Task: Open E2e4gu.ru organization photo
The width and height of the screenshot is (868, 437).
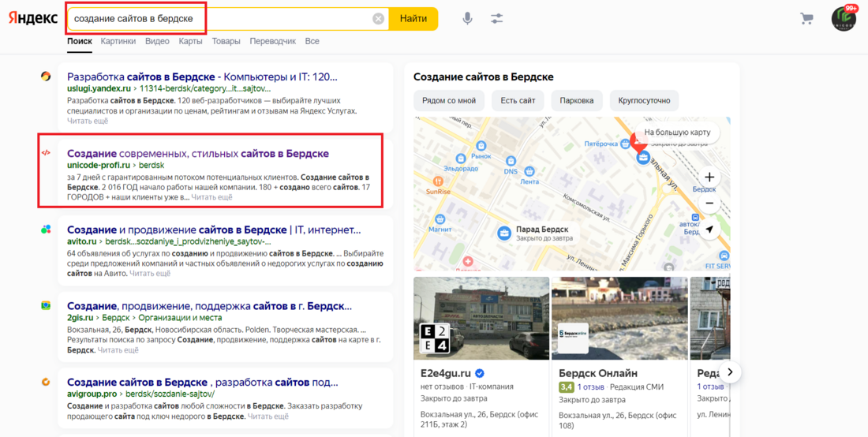Action: pyautogui.click(x=481, y=318)
